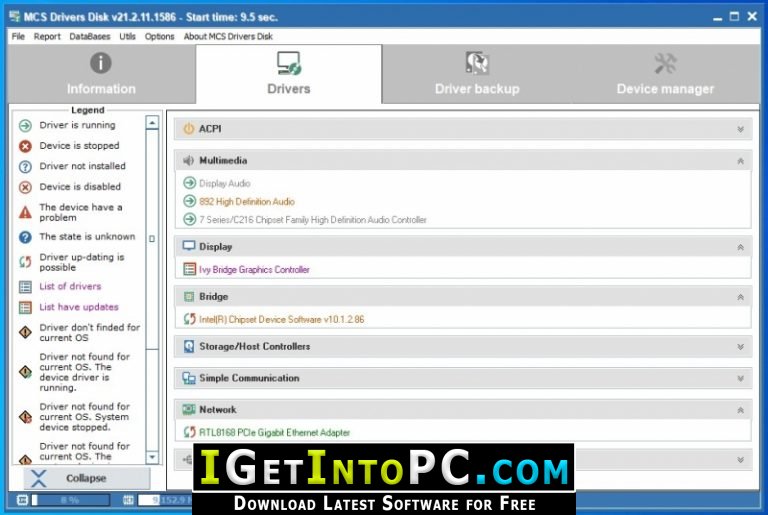The image size is (768, 515).
Task: Click the 'Driver don't finded' diamond icon
Action: 25,332
